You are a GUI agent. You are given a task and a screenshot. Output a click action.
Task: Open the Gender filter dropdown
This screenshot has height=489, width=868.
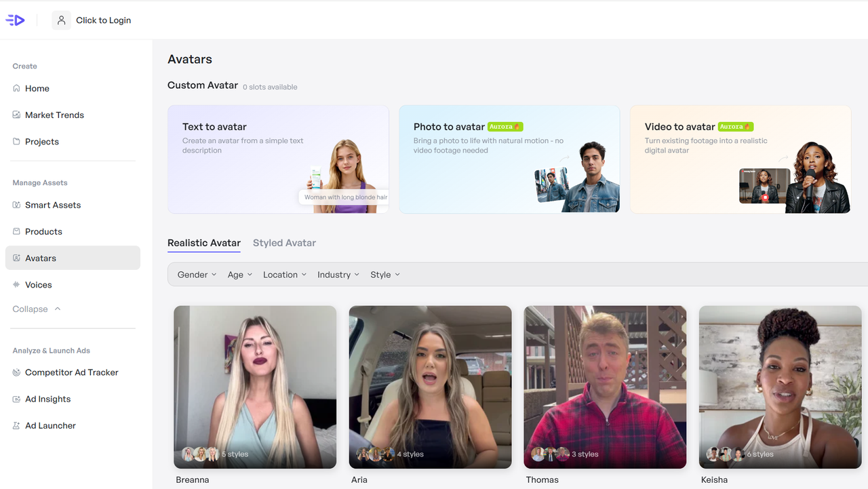point(196,274)
